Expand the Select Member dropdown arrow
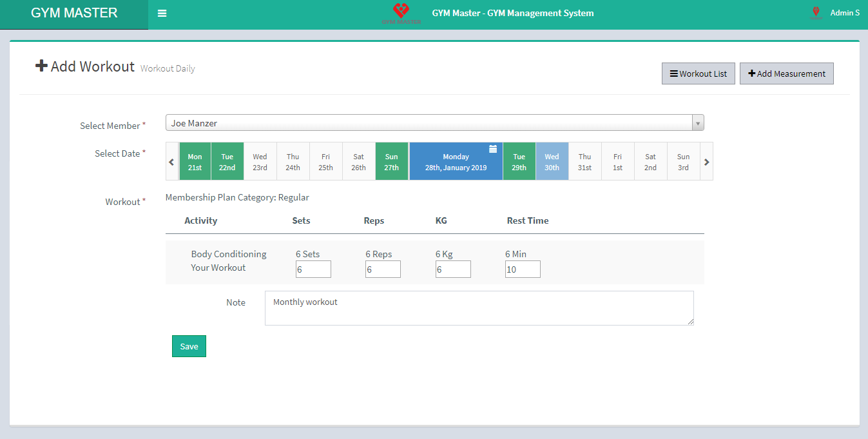Viewport: 868px width, 439px height. tap(697, 123)
